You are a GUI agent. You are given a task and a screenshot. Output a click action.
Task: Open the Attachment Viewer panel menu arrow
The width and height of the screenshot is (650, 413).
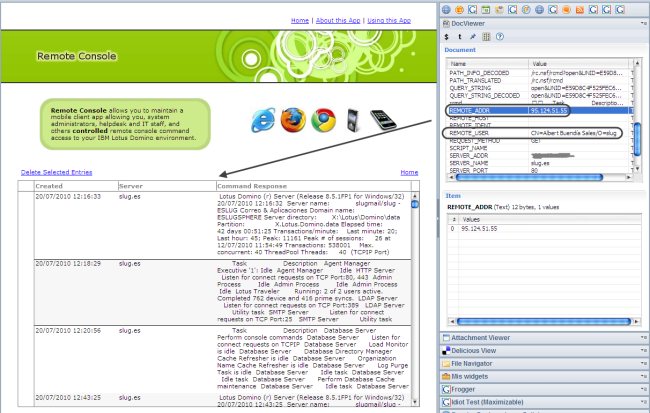[x=643, y=338]
